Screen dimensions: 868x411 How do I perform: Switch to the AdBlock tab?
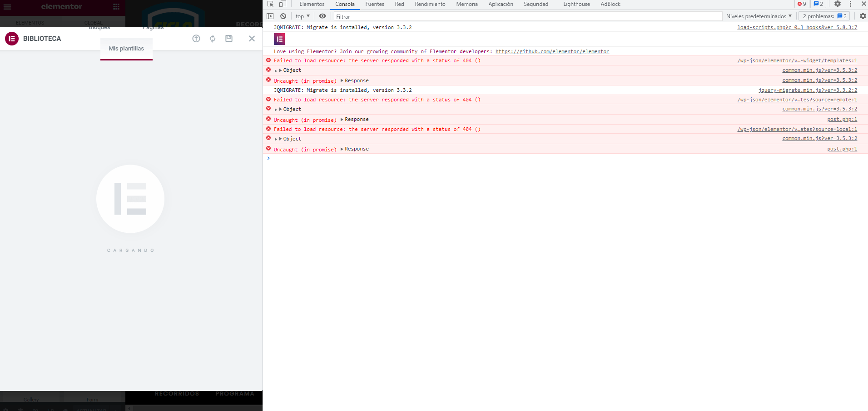tap(610, 4)
